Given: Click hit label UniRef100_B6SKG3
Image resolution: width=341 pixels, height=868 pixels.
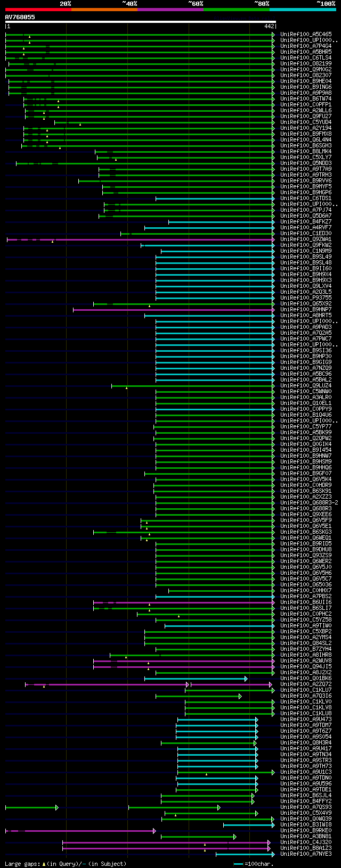Looking at the screenshot, I should click(306, 532).
